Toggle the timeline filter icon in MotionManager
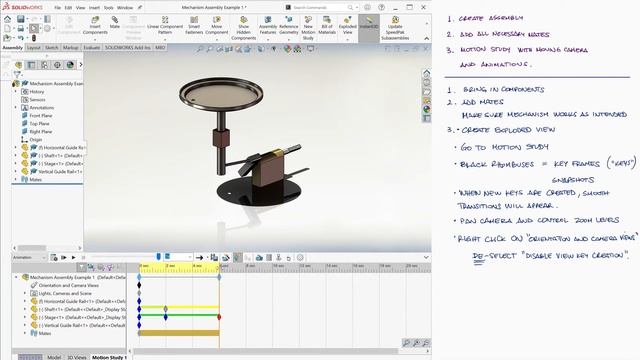This screenshot has width=640, height=360. tap(82, 267)
